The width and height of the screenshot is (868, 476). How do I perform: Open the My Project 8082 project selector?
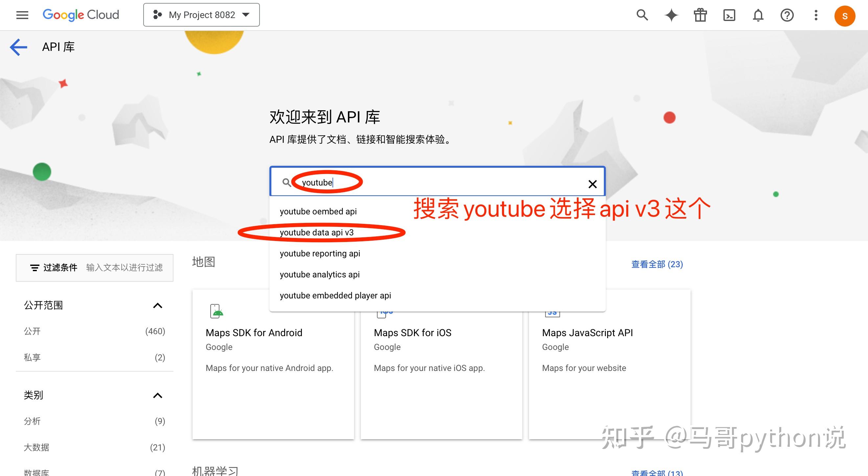(x=201, y=15)
